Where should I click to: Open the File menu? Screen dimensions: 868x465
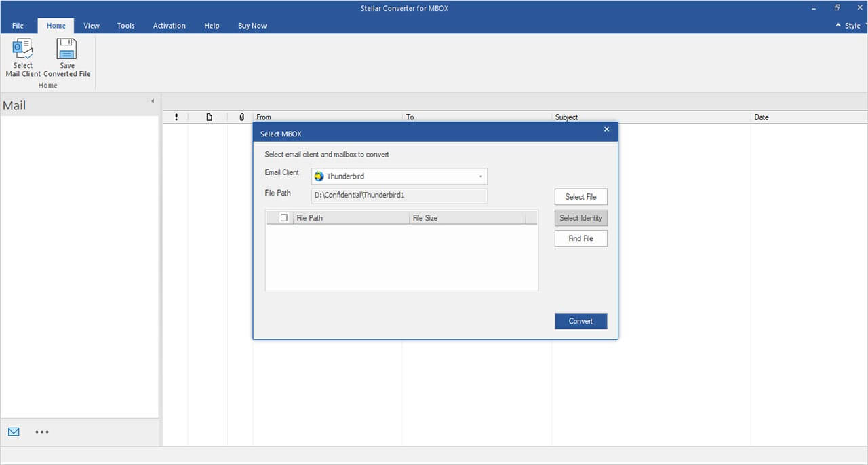pos(18,26)
